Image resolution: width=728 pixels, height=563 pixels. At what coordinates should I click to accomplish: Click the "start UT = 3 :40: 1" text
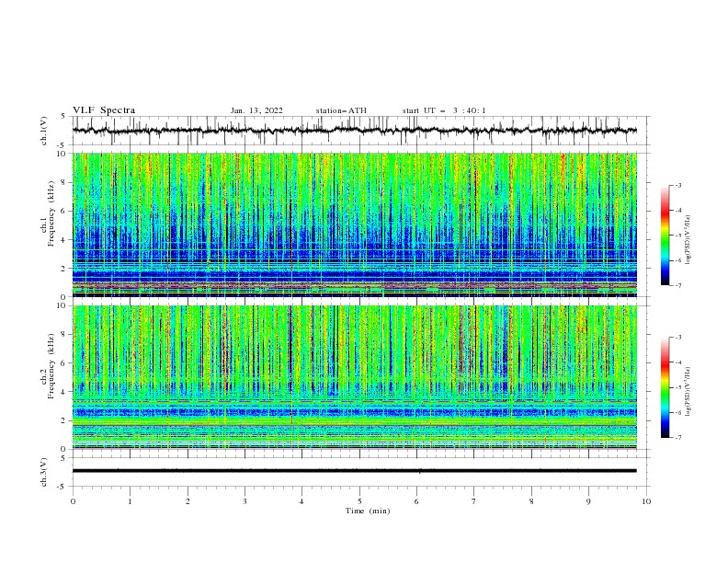[444, 110]
